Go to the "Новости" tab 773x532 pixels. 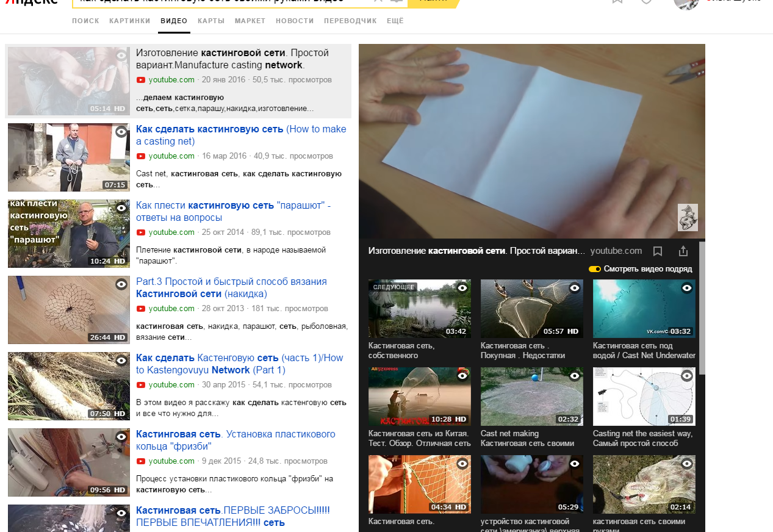(295, 21)
